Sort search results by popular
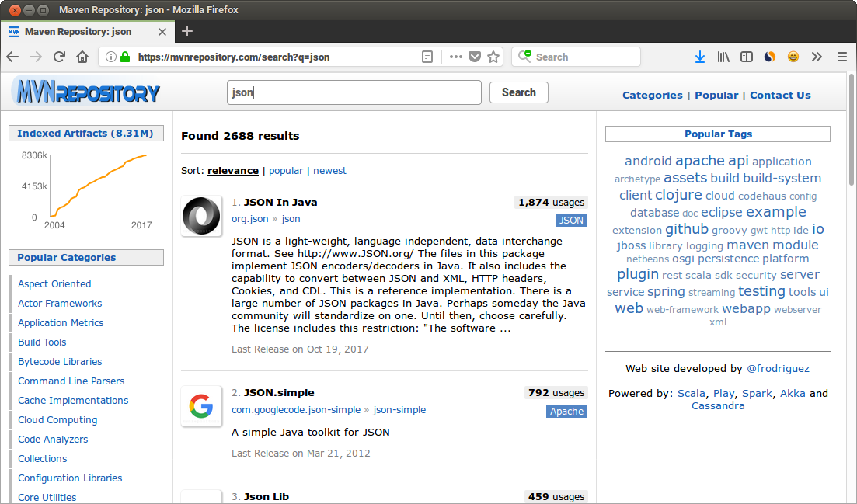The image size is (857, 504). tap(286, 170)
